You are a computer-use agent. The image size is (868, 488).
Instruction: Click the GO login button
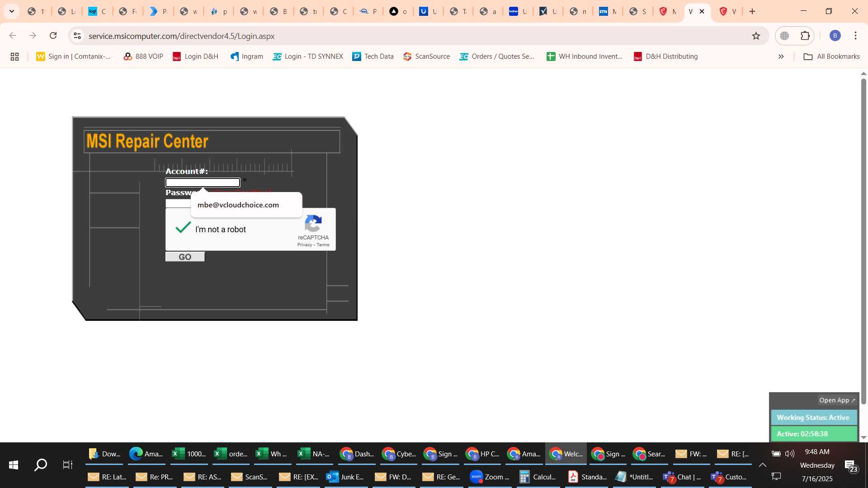point(185,257)
